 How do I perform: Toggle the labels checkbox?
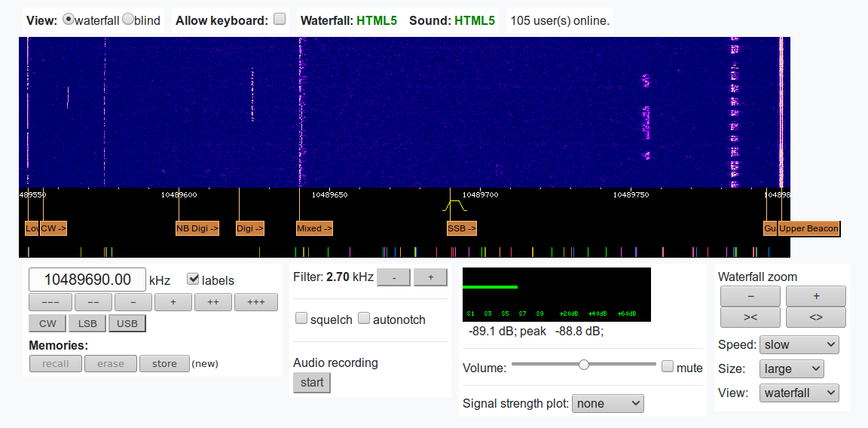click(193, 279)
